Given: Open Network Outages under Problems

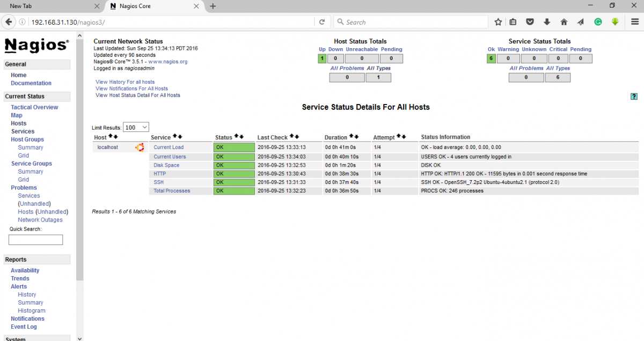Looking at the screenshot, I should (40, 220).
